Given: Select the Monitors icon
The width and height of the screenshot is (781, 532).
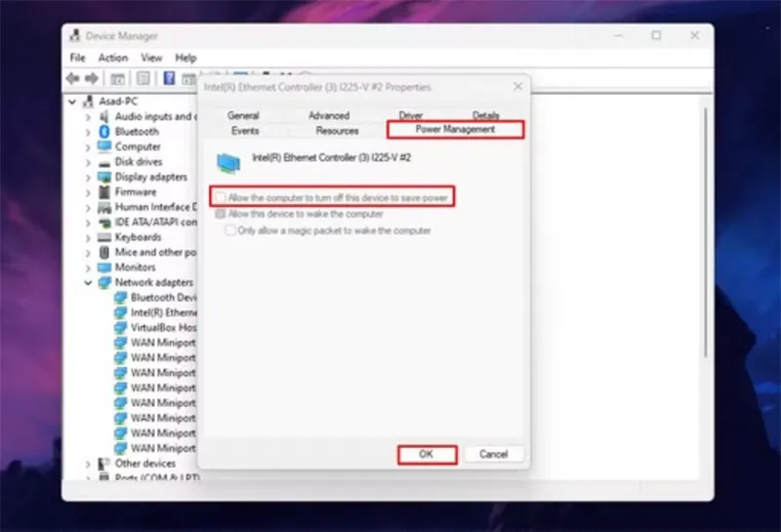Looking at the screenshot, I should pyautogui.click(x=104, y=267).
